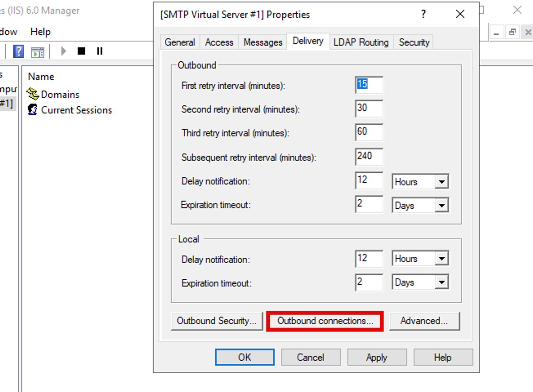Viewport: 533px width, 392px height.
Task: Open Outbound Expiration timeout Days dropdown
Action: point(420,205)
